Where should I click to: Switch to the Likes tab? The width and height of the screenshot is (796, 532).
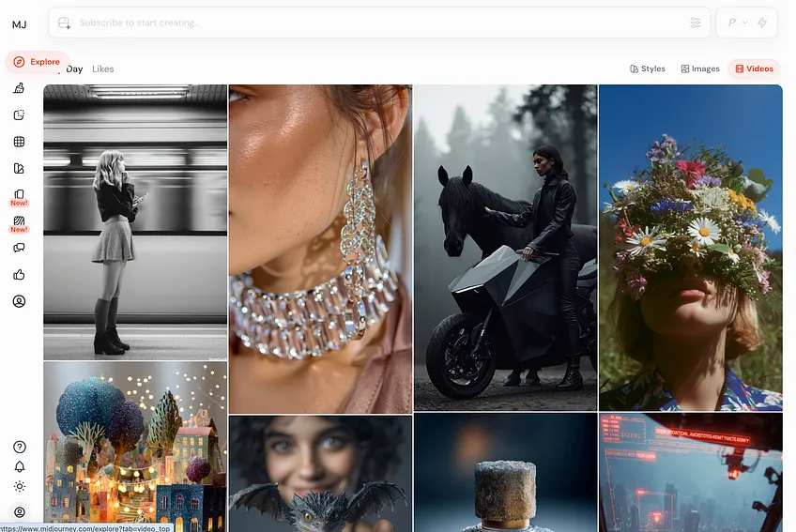pos(102,68)
